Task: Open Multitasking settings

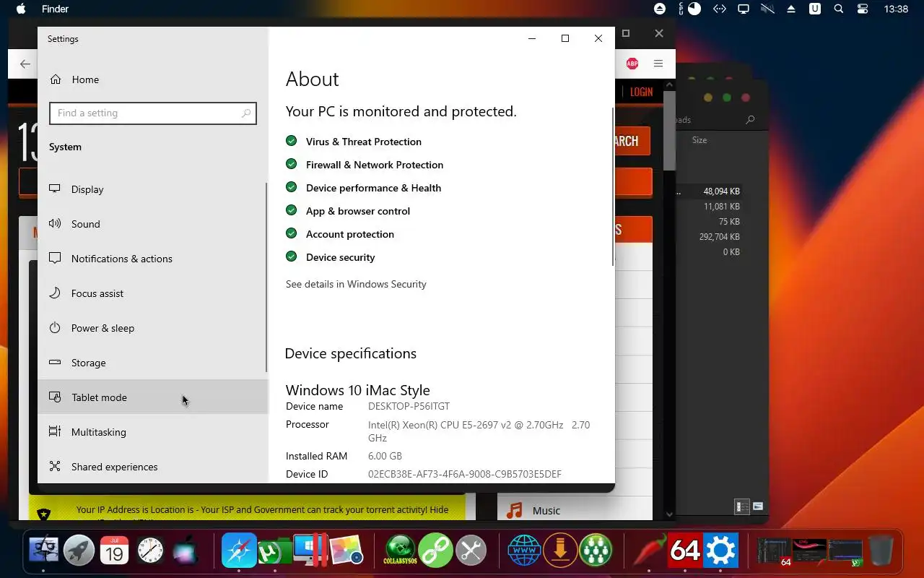Action: 152,432
